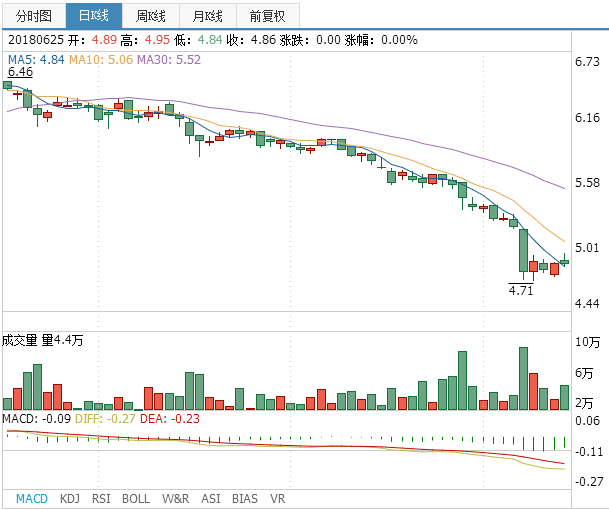Click the MA30: 5.52 label
609x510 pixels.
169,60
